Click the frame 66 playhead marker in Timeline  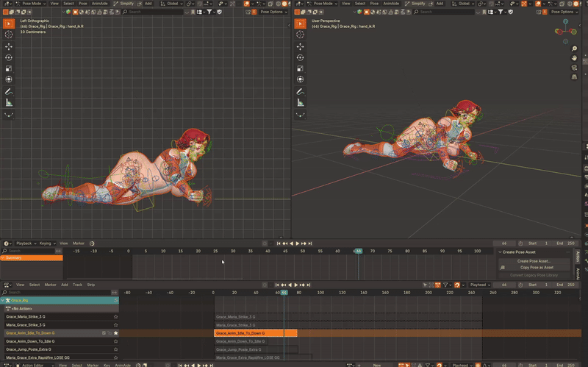(x=358, y=251)
